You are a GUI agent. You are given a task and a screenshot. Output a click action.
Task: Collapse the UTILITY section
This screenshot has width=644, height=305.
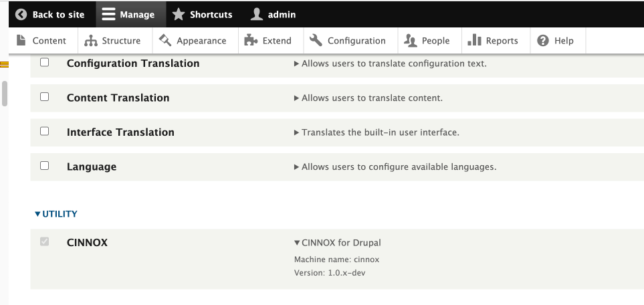coord(56,214)
